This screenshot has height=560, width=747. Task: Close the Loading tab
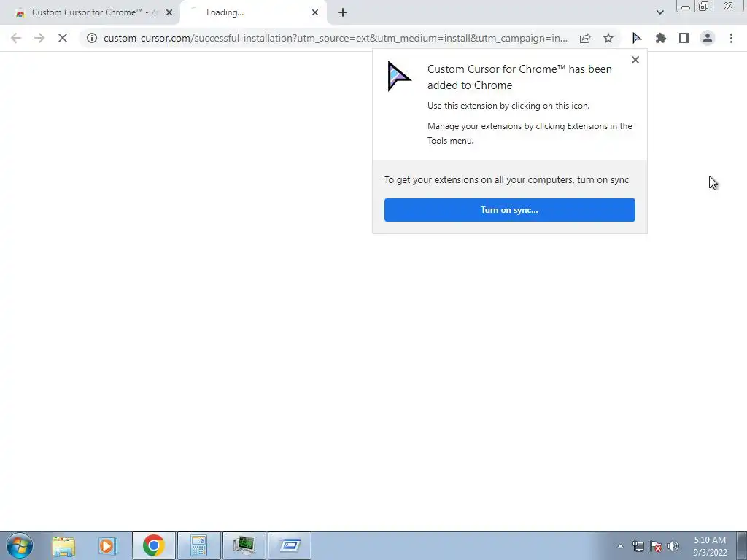pos(315,12)
